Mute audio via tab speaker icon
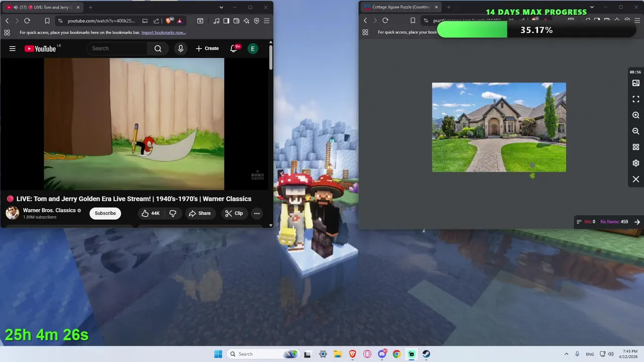Screen dimensions: 644x362 click(x=16, y=7)
